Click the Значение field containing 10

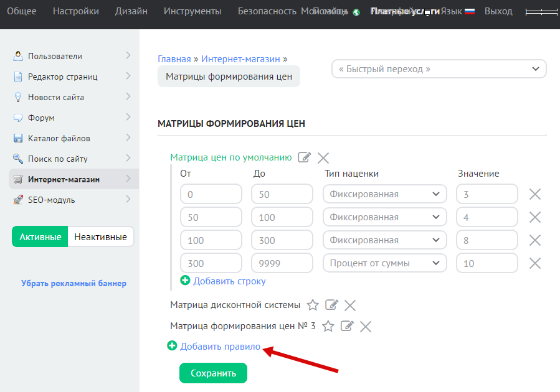[x=486, y=263]
